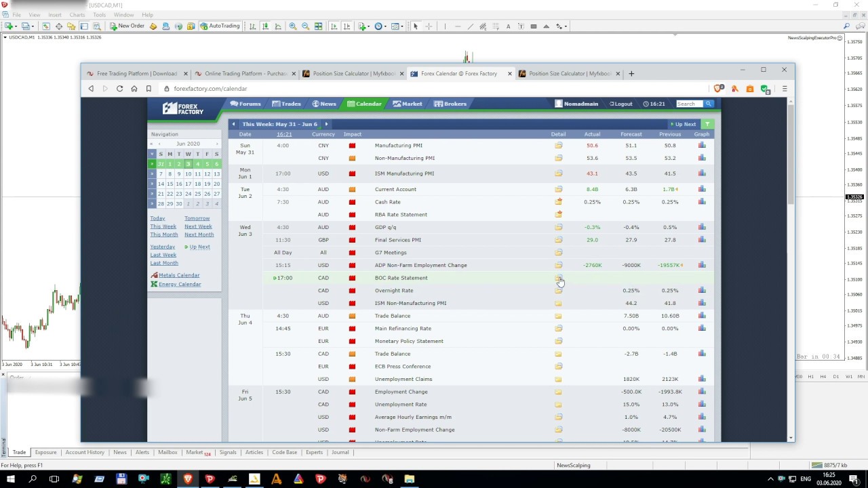Click the Logout link

[x=620, y=104]
